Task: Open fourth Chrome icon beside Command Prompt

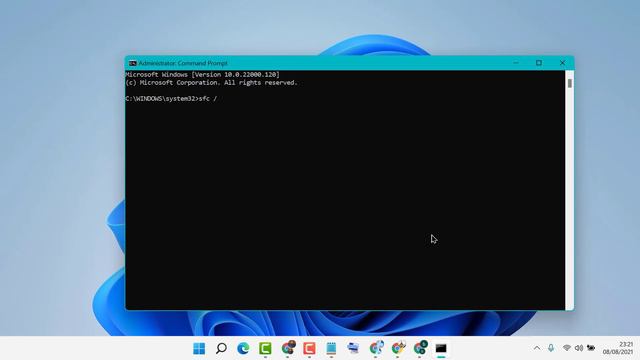Action: tap(420, 347)
